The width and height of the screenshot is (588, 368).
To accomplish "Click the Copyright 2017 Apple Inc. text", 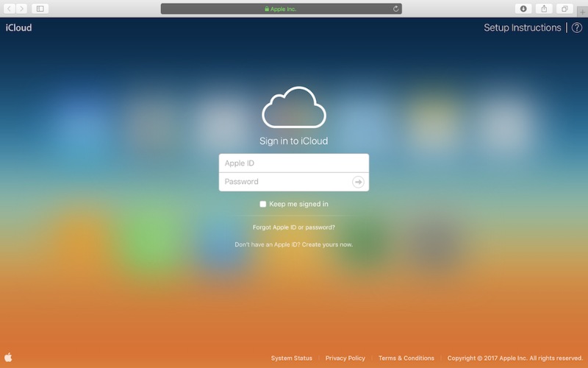I will (x=515, y=358).
